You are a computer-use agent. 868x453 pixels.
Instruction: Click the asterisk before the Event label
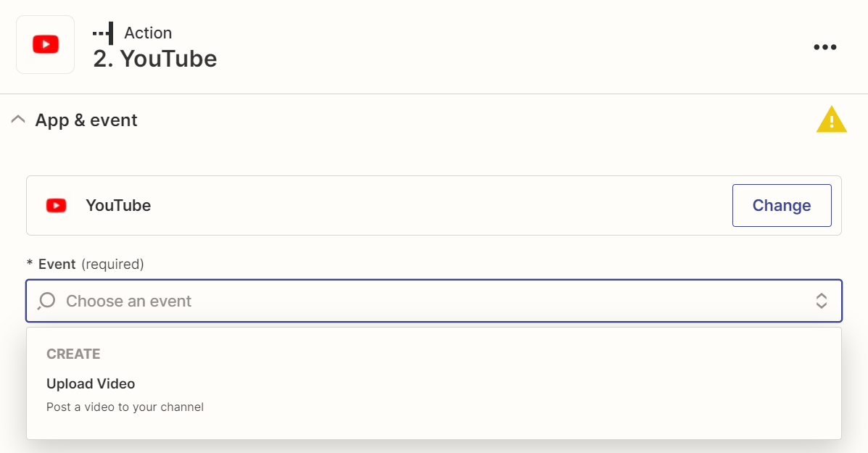pyautogui.click(x=30, y=264)
